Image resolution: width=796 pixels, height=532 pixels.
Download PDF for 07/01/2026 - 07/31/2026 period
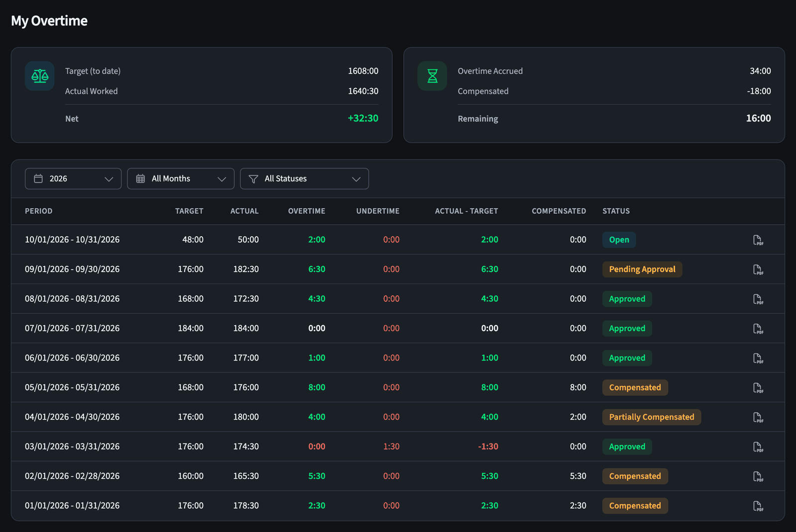[x=758, y=329]
